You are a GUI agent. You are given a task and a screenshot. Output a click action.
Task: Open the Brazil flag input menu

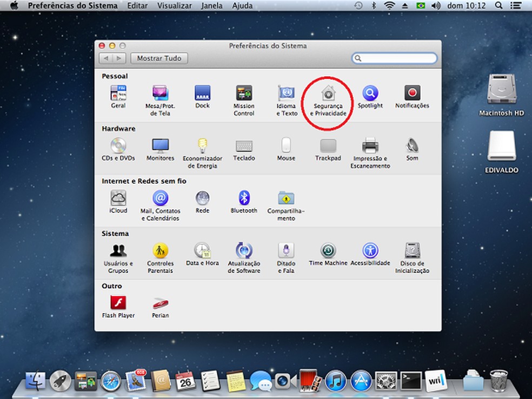(x=421, y=5)
